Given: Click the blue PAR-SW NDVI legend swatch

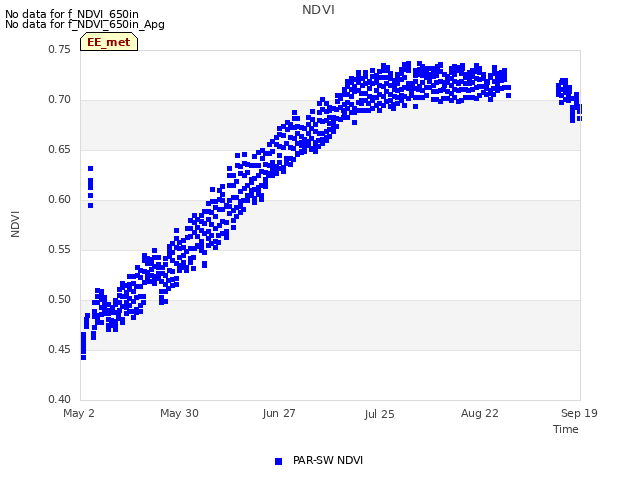Looking at the screenshot, I should (x=278, y=461).
